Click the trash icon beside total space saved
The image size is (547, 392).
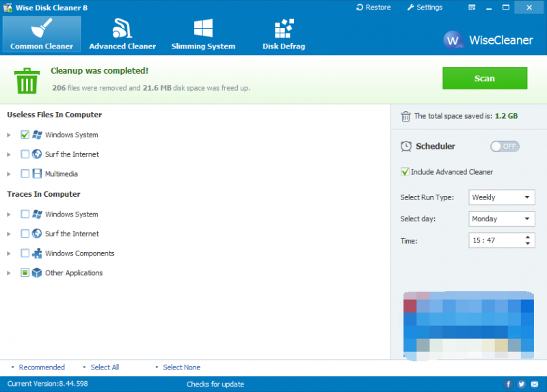tap(405, 116)
